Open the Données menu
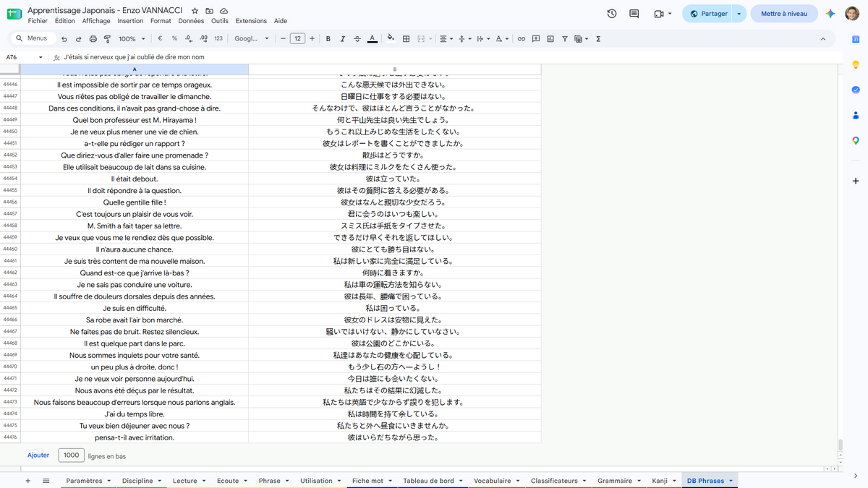The height and width of the screenshot is (488, 868). 191,21
